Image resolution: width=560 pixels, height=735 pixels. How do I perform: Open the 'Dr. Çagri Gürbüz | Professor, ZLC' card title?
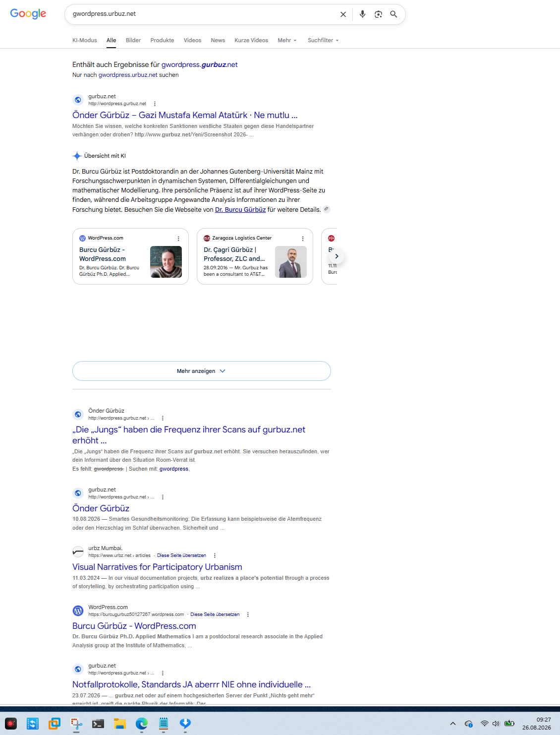pos(234,254)
